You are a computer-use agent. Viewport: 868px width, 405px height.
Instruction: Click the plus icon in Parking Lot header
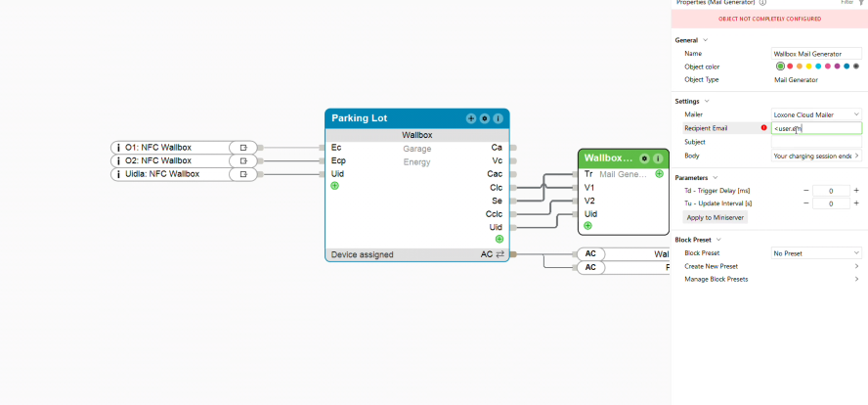pyautogui.click(x=471, y=118)
